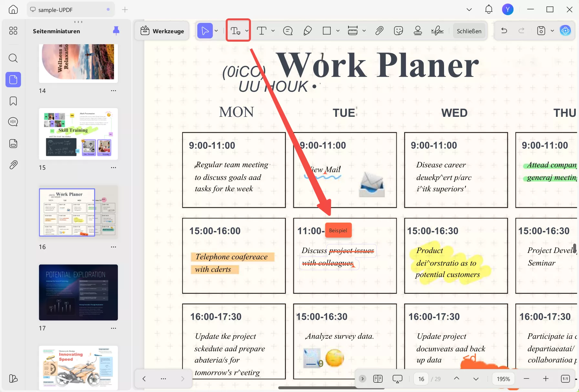Open the dashboard grid icon in left sidebar
The height and width of the screenshot is (392, 579).
point(13,31)
